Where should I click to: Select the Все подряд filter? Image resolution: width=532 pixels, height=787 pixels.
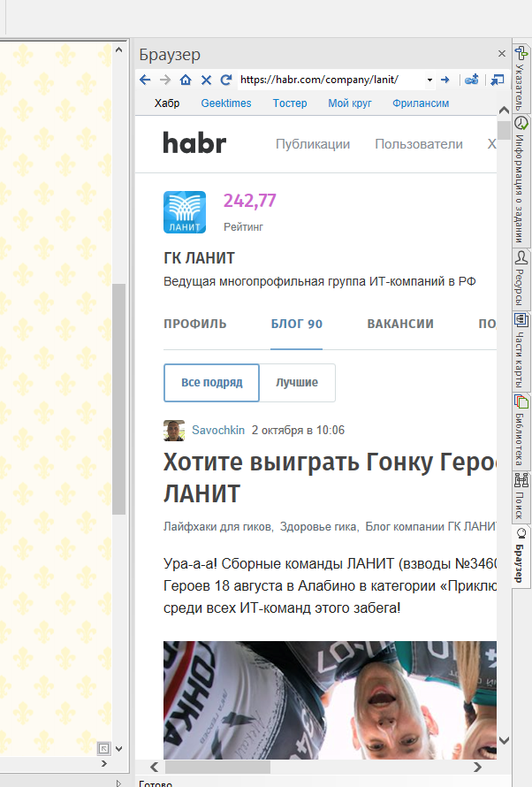211,383
